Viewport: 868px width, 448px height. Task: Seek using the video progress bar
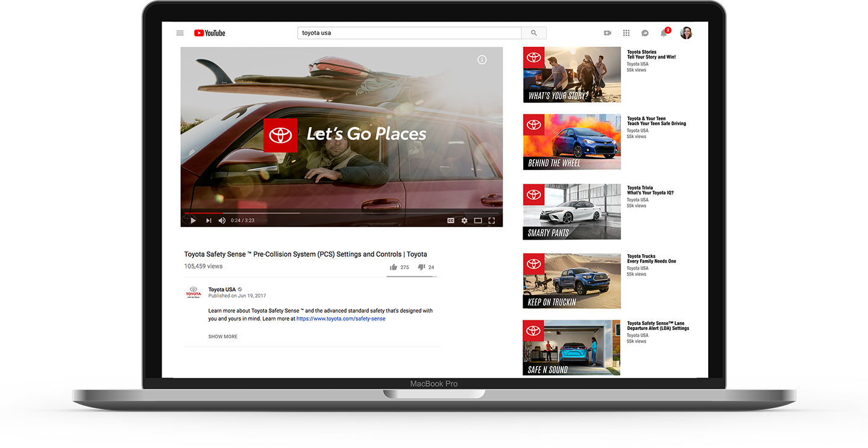pos(342,213)
